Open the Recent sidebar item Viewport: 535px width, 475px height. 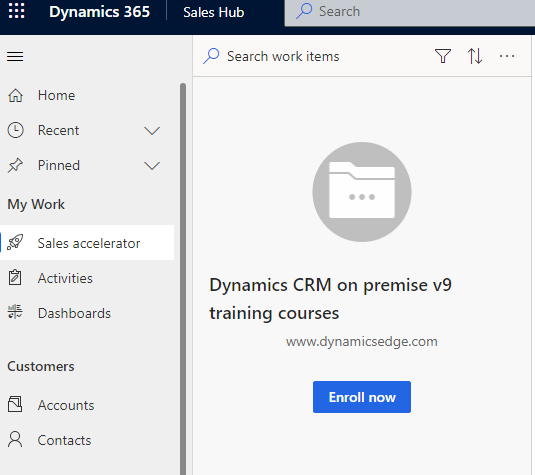click(87, 130)
